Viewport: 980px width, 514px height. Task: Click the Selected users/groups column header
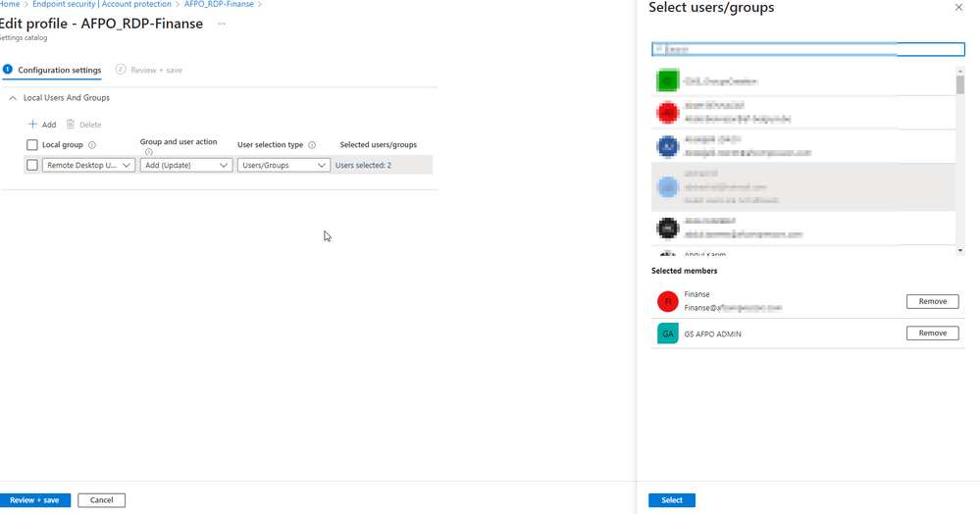[x=378, y=144]
